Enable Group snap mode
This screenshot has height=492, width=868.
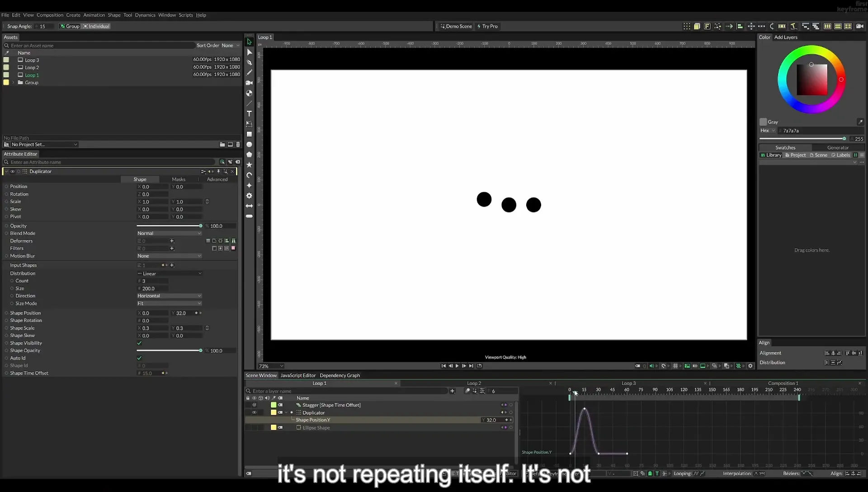pos(70,26)
